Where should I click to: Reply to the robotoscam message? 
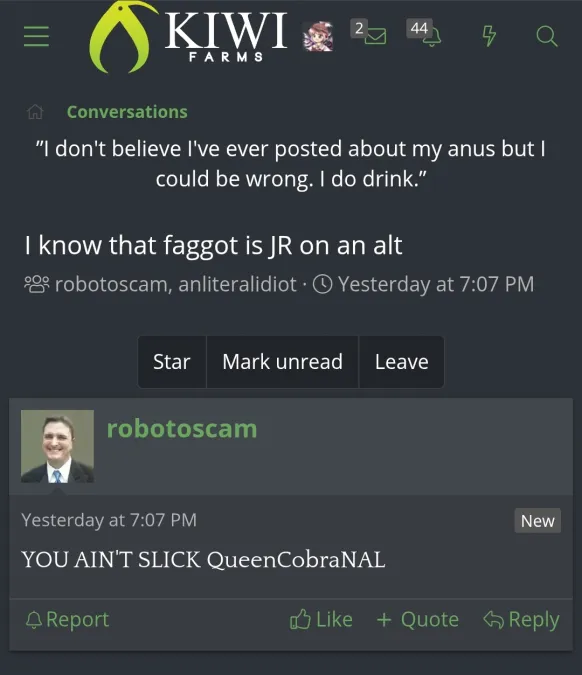tap(521, 620)
